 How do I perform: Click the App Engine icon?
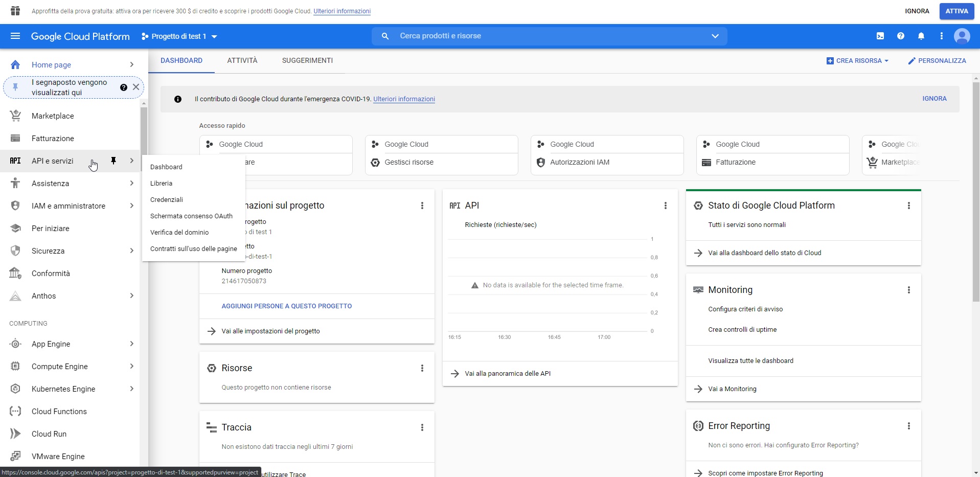pos(15,344)
